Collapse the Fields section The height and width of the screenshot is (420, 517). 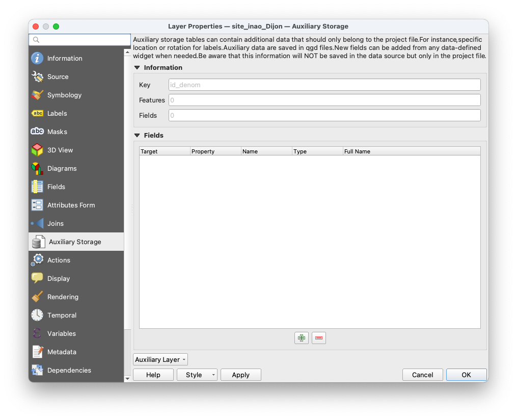[x=136, y=135]
